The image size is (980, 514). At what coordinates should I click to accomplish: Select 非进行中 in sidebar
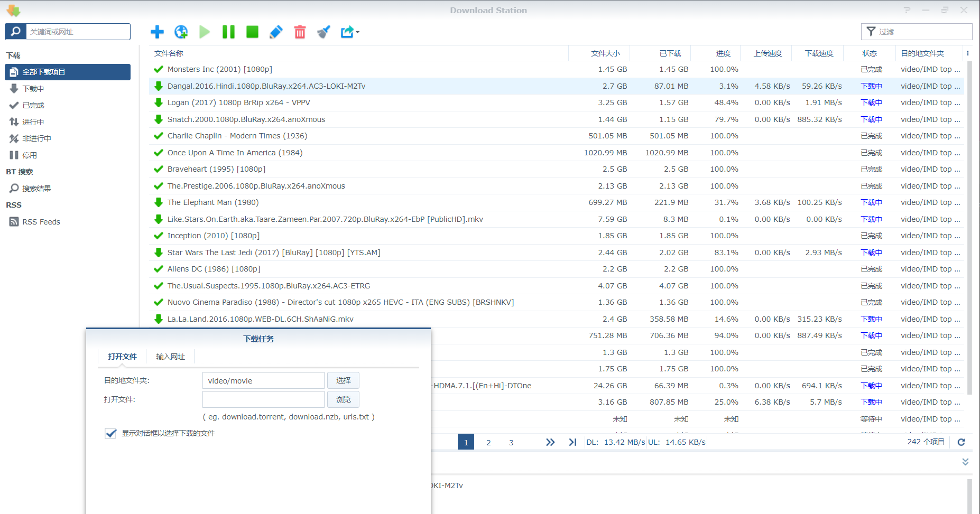point(68,138)
